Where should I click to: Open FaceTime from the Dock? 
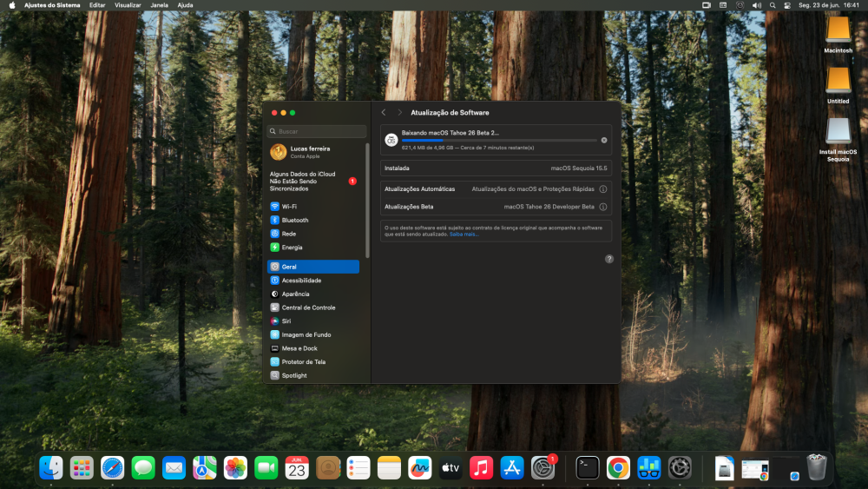click(266, 468)
